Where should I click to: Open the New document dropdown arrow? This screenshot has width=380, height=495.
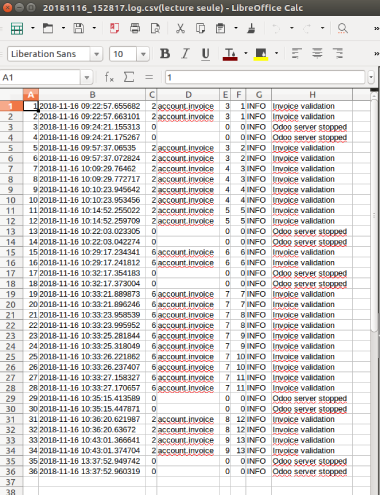[33, 28]
